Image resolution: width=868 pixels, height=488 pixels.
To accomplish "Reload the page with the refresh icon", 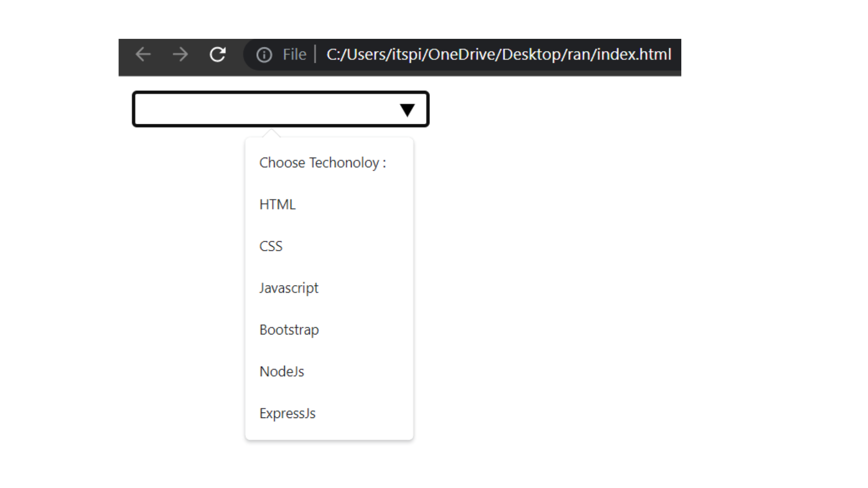I will click(217, 54).
